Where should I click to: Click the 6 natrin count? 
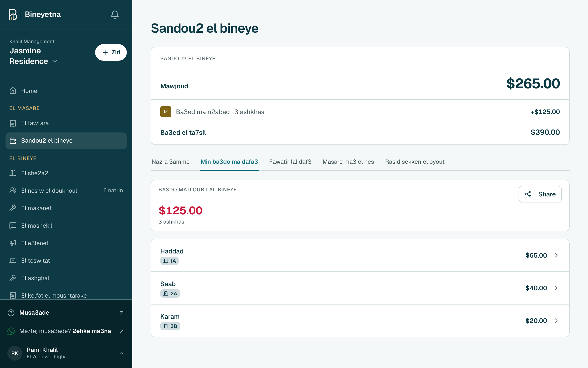(113, 190)
